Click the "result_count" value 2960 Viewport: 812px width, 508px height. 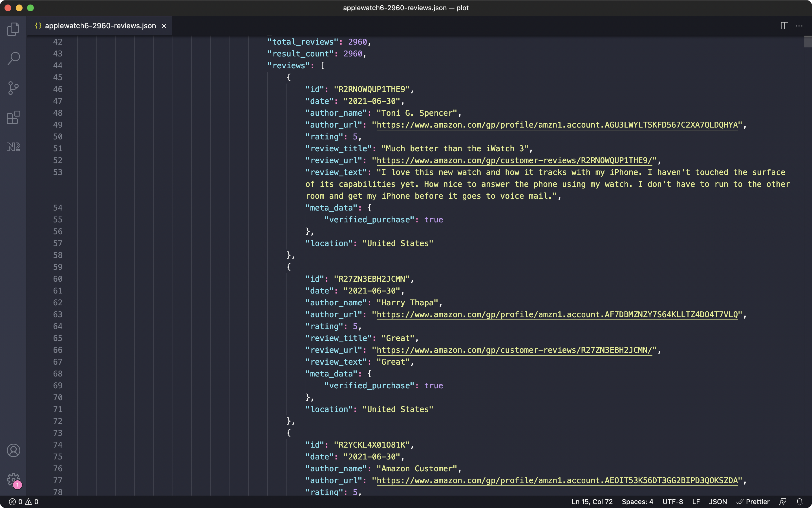coord(353,54)
